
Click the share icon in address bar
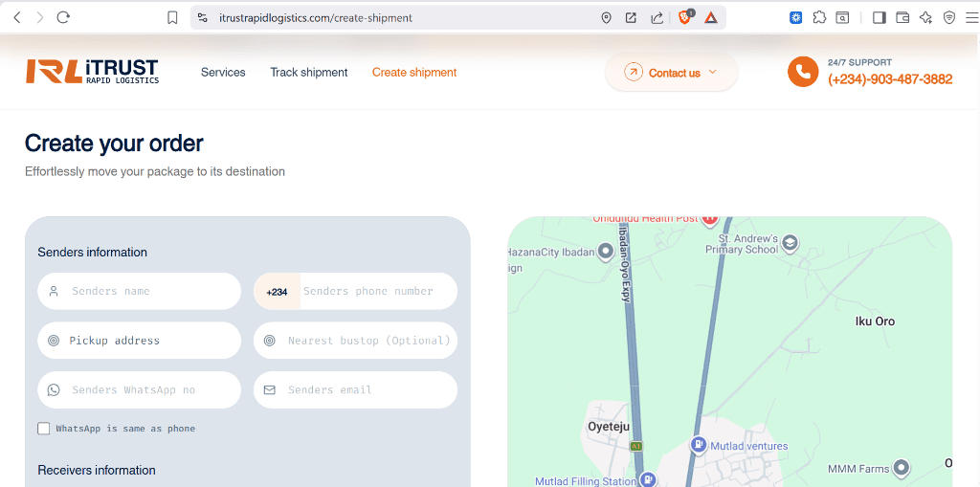click(x=657, y=17)
